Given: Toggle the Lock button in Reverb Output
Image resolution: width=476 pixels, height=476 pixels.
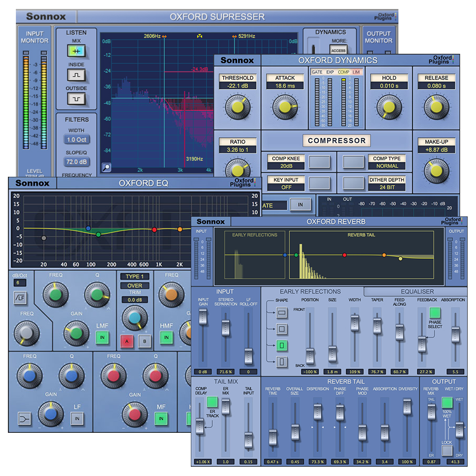Looking at the screenshot, I should point(447,450).
